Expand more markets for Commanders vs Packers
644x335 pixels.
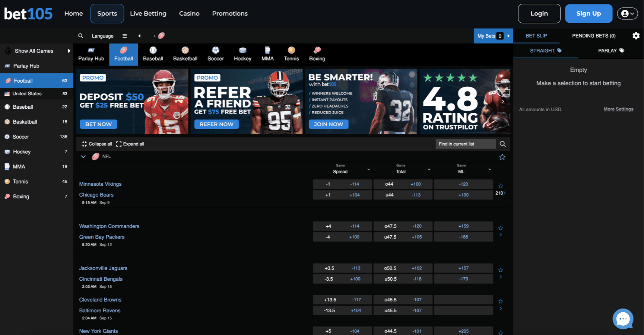click(501, 235)
